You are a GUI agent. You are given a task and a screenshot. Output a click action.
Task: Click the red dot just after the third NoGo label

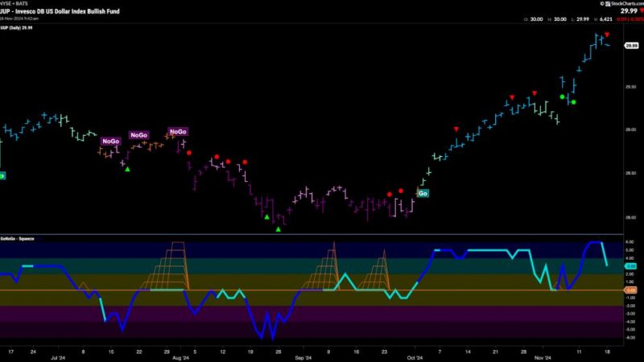(x=189, y=153)
